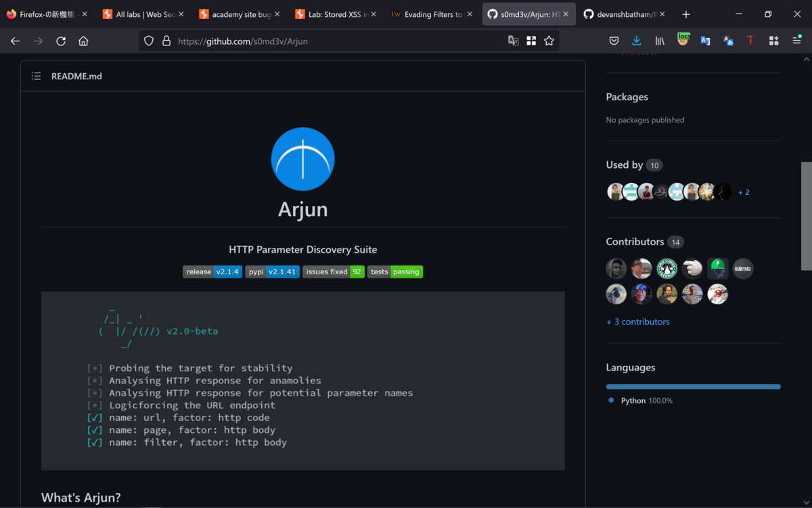Click the Arjun bow logo image
The height and width of the screenshot is (508, 812).
[x=302, y=159]
